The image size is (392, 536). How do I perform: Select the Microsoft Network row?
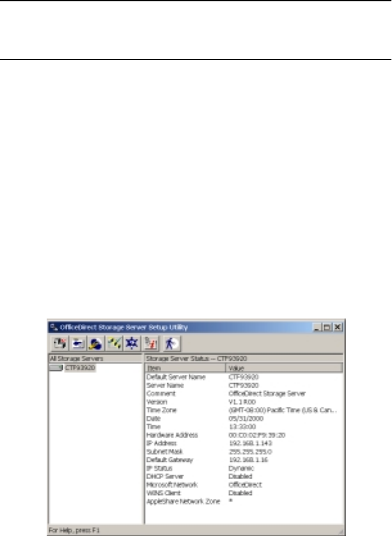tap(244, 485)
